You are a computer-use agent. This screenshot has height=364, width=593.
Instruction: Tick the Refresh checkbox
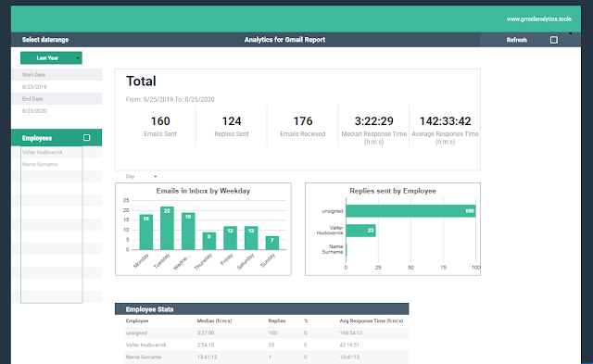[554, 40]
